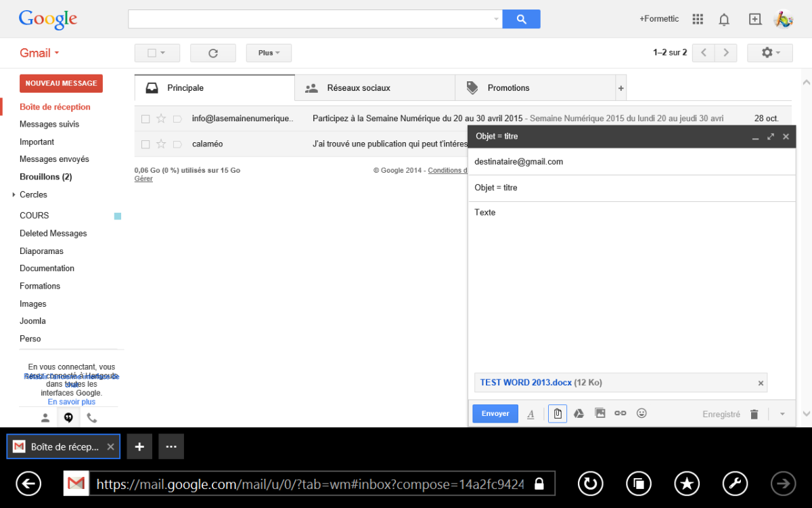Click the COURS label color square
The height and width of the screenshot is (508, 812).
pyautogui.click(x=118, y=216)
